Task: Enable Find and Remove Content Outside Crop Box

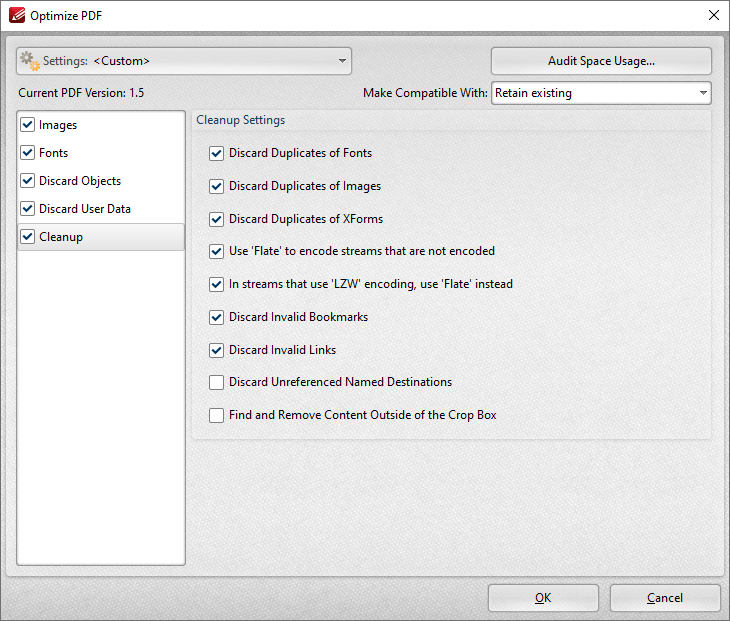Action: click(216, 415)
